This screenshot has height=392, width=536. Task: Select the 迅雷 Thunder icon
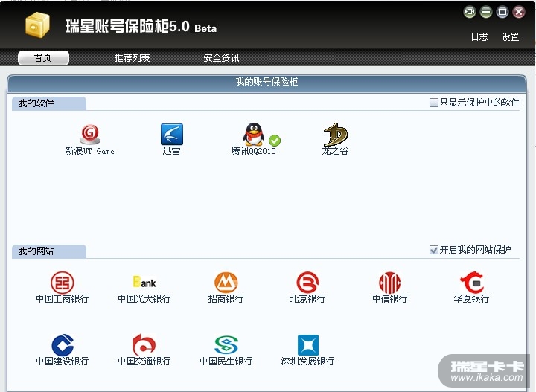coord(172,134)
